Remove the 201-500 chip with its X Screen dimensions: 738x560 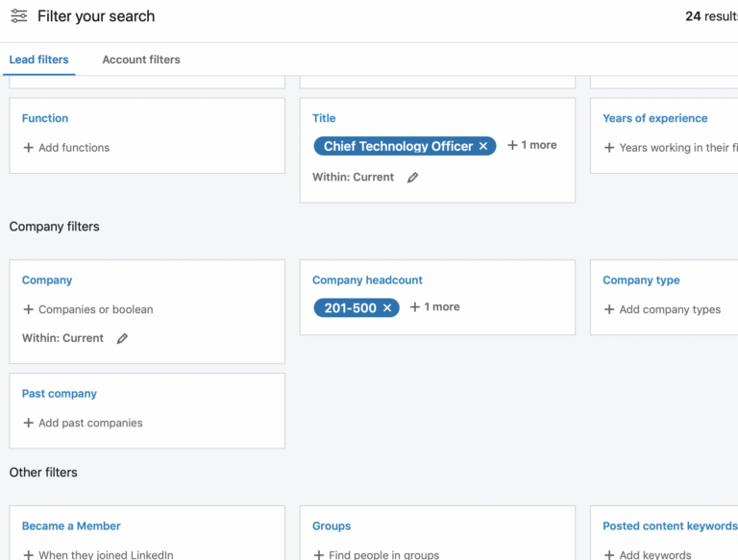387,308
